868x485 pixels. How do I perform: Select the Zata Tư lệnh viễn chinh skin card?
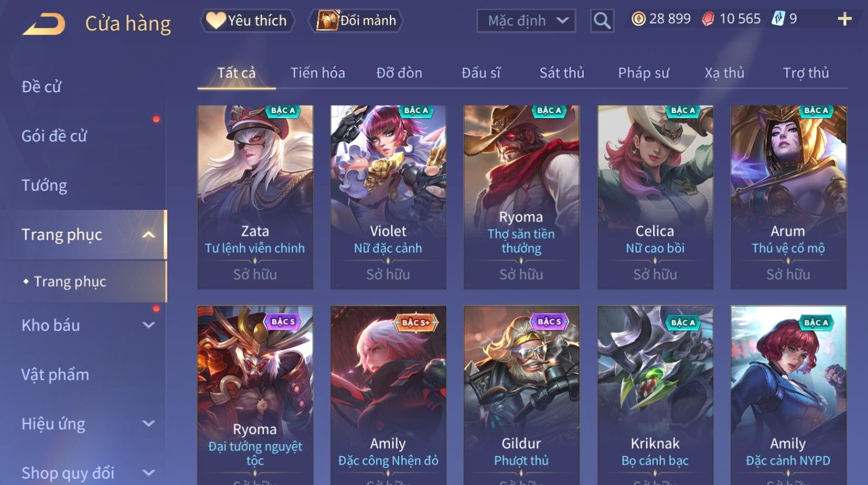click(x=255, y=197)
